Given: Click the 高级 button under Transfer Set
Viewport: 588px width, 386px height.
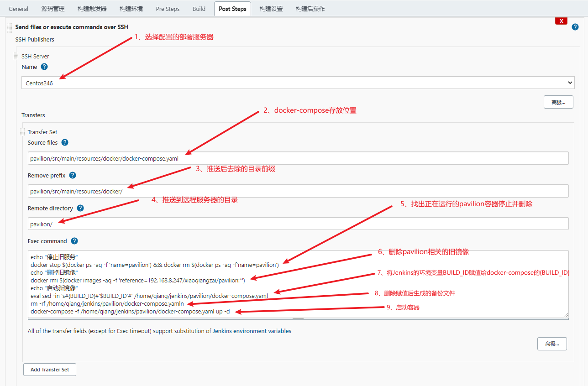Looking at the screenshot, I should pyautogui.click(x=552, y=344).
